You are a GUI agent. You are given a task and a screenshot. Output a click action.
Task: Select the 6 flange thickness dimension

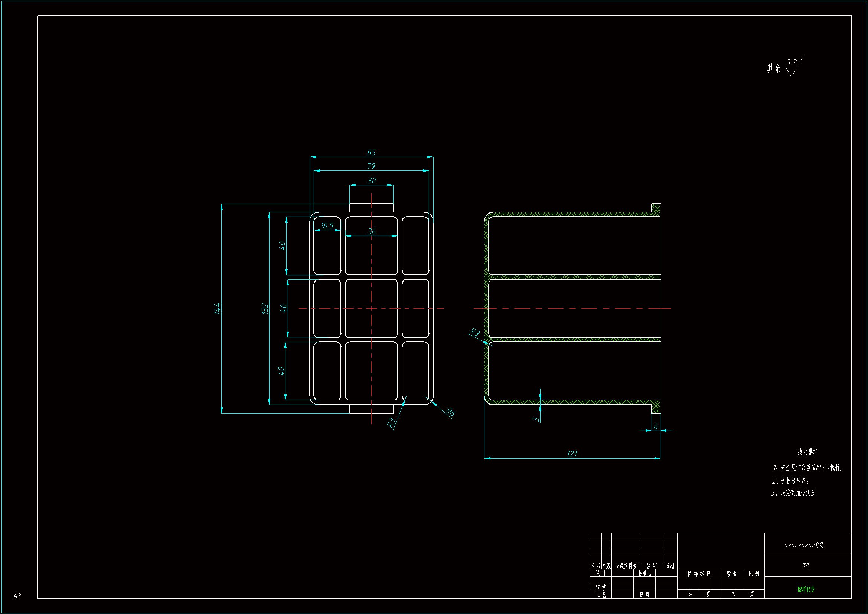656,426
